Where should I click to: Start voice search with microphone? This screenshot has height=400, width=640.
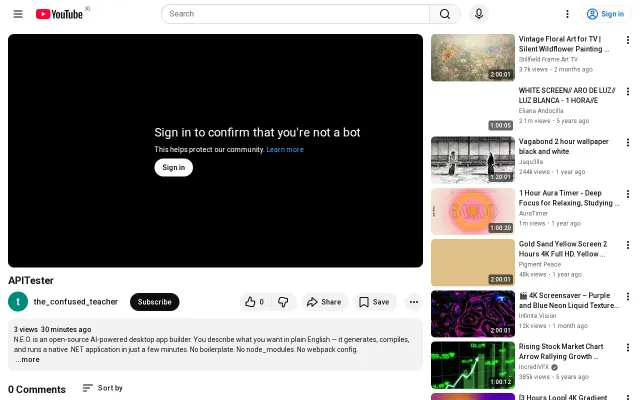(479, 14)
